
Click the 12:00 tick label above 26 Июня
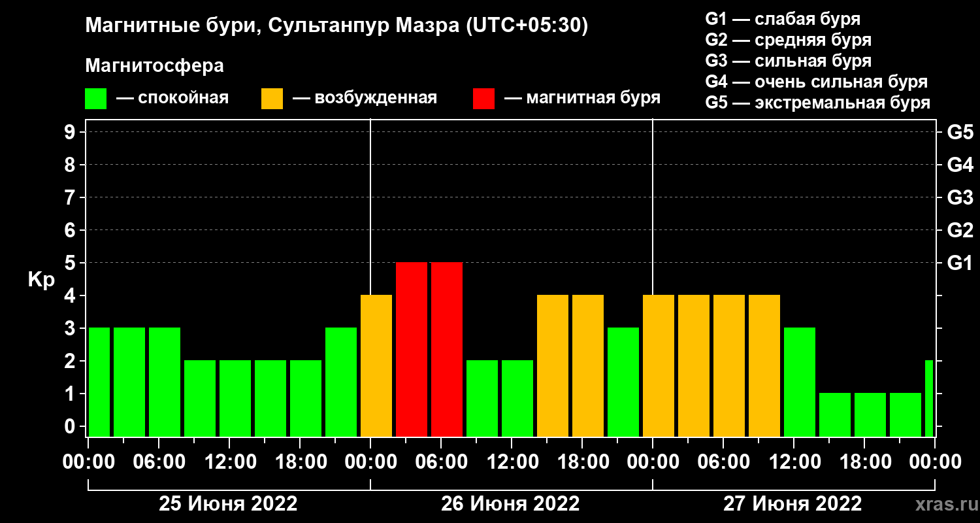(512, 462)
